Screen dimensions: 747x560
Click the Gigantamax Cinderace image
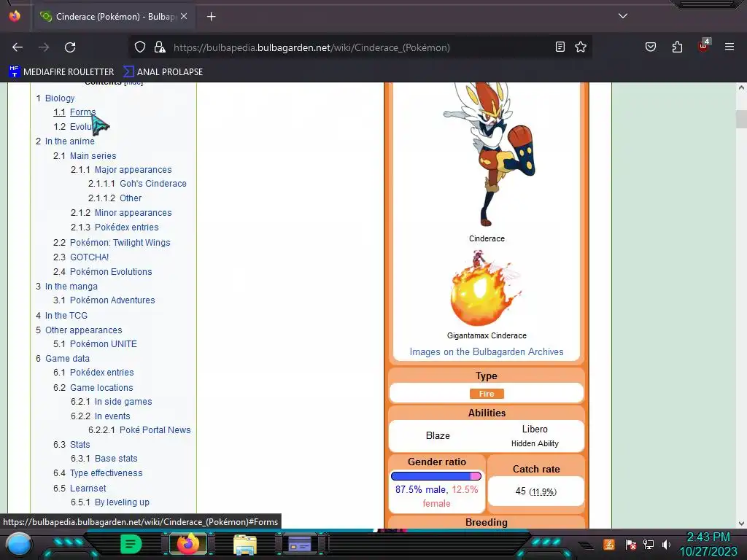click(x=485, y=289)
